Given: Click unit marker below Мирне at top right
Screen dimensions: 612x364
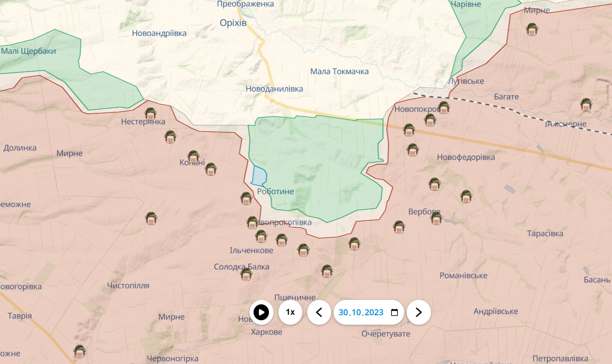Looking at the screenshot, I should tap(532, 29).
